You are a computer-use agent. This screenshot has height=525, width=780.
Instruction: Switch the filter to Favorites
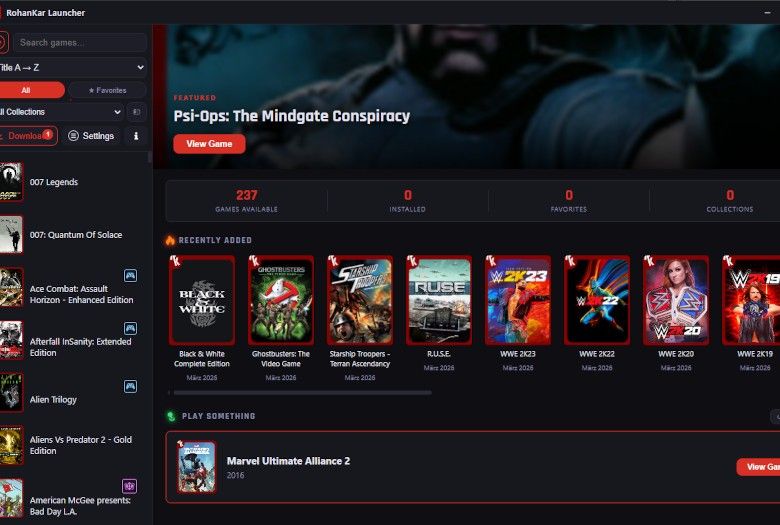coord(107,90)
